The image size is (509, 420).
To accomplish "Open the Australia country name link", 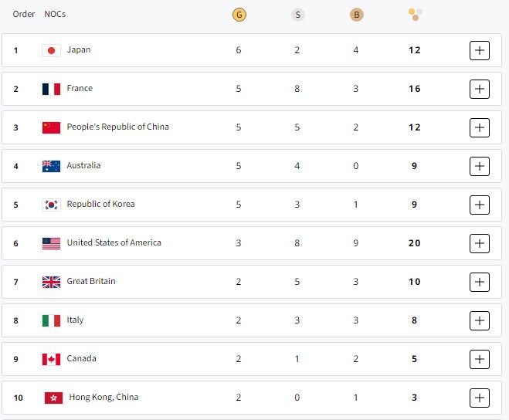I will [83, 165].
